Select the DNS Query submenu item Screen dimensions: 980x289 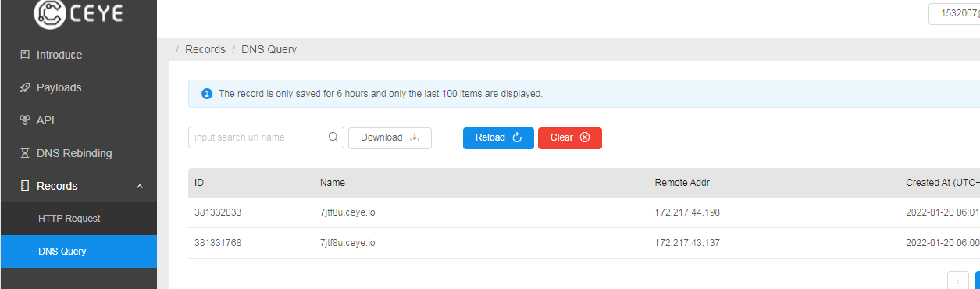click(x=78, y=252)
